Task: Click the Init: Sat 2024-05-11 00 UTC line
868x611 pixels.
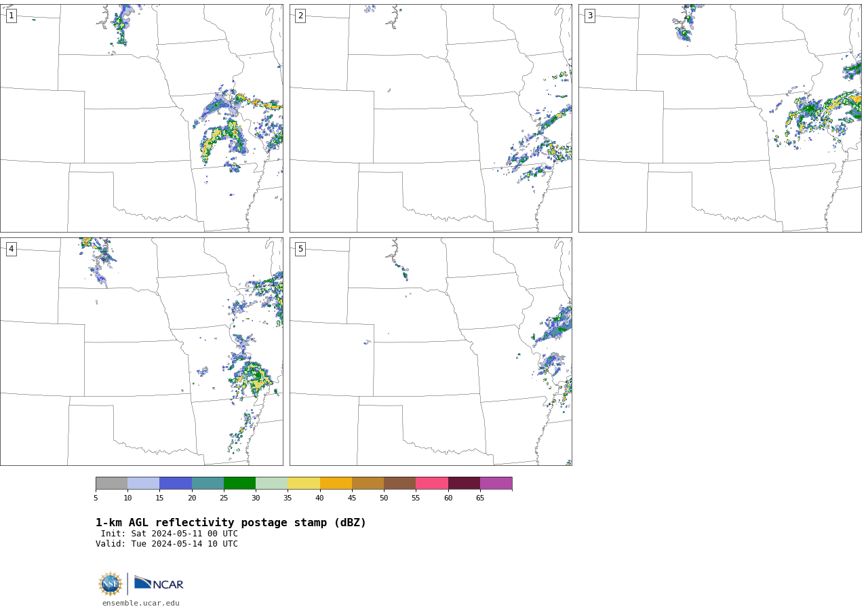Action: [x=170, y=534]
